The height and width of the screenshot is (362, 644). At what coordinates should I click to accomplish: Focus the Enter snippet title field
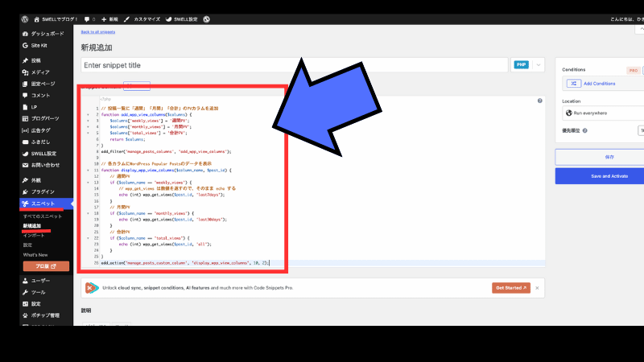pos(295,65)
